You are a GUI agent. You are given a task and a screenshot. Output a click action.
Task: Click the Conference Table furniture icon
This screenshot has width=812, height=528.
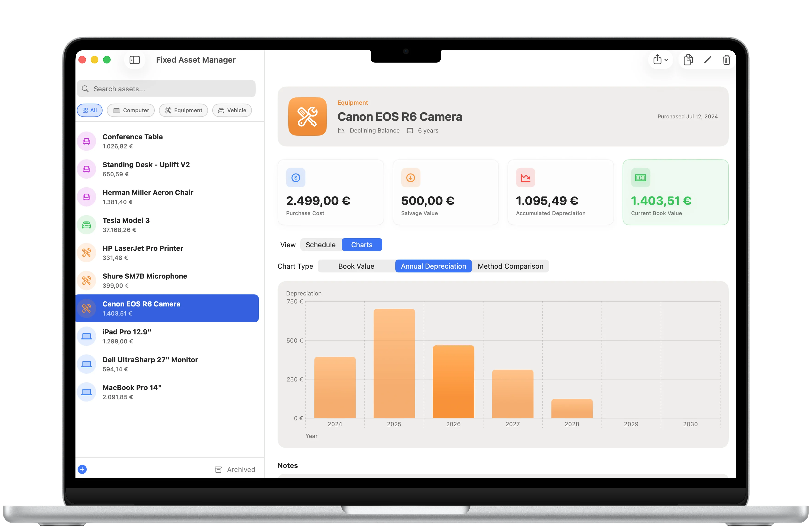(x=87, y=141)
